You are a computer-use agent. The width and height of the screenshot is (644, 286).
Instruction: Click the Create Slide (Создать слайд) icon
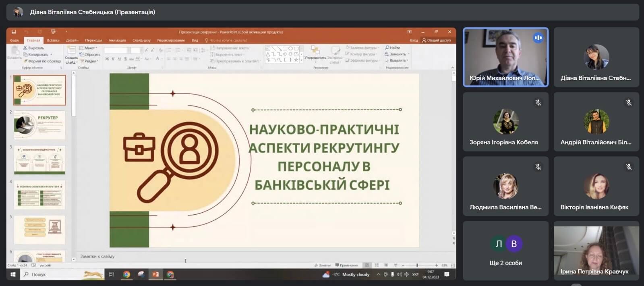71,51
